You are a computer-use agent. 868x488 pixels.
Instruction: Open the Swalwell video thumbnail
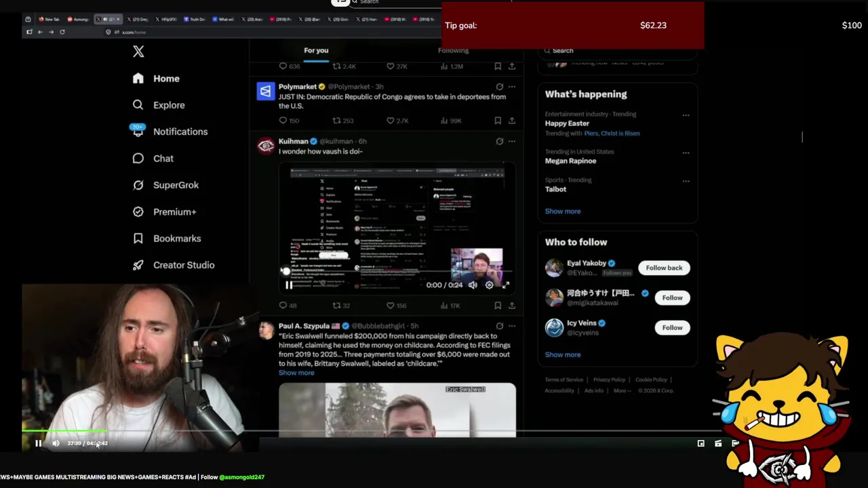click(397, 410)
